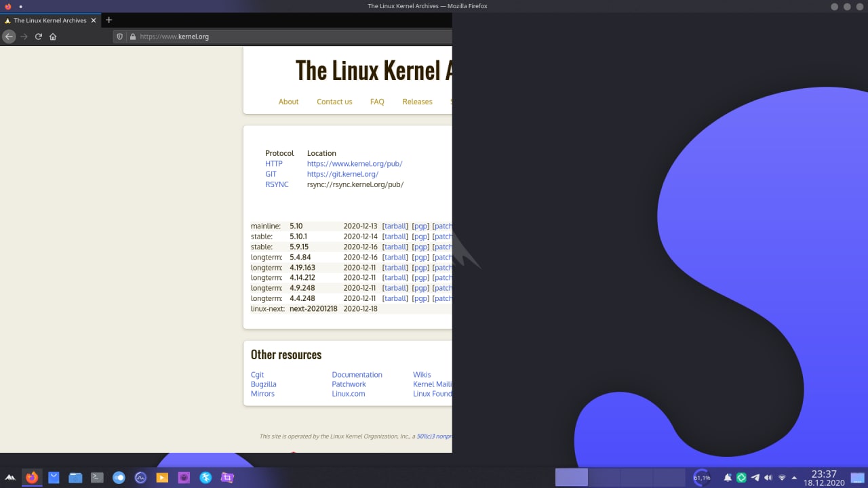The width and height of the screenshot is (868, 488).
Task: Switch to the first virtual desktop
Action: (x=572, y=477)
